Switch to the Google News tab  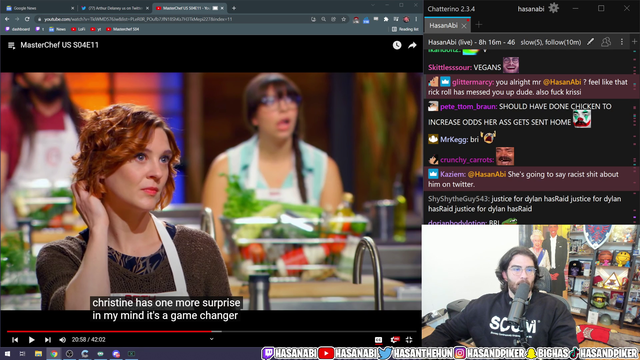pyautogui.click(x=39, y=8)
